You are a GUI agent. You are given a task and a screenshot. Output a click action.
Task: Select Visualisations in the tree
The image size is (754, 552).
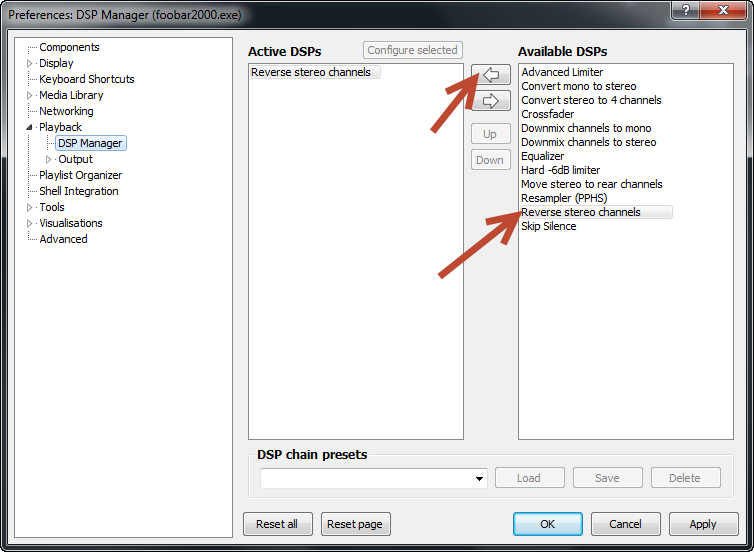[x=71, y=223]
